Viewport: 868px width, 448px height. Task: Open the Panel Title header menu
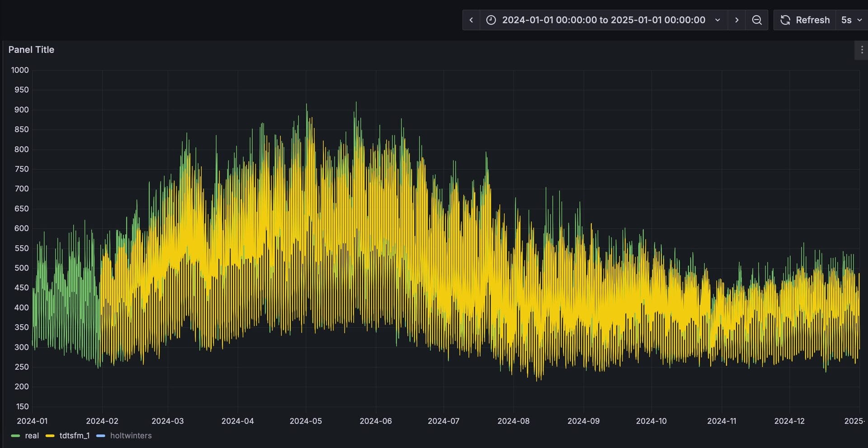click(x=31, y=50)
